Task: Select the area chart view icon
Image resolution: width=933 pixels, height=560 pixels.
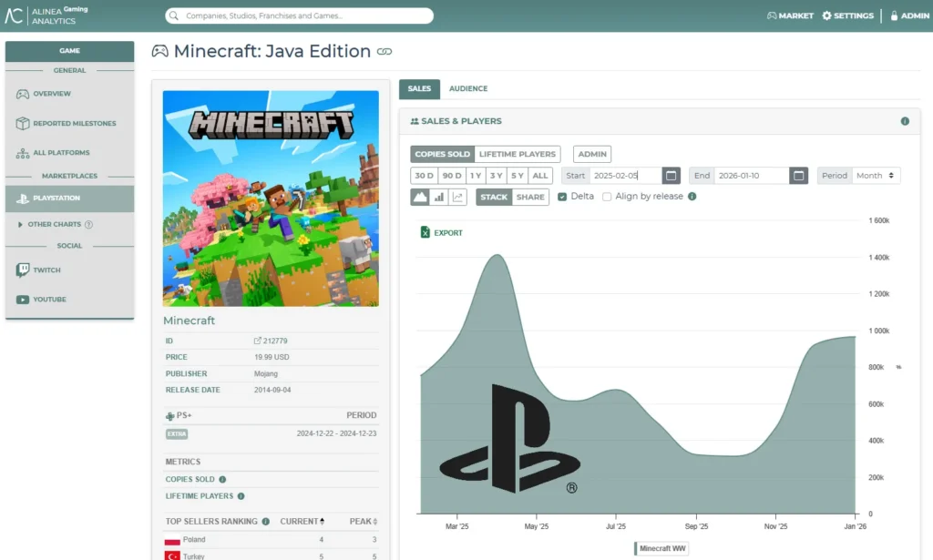Action: 420,197
